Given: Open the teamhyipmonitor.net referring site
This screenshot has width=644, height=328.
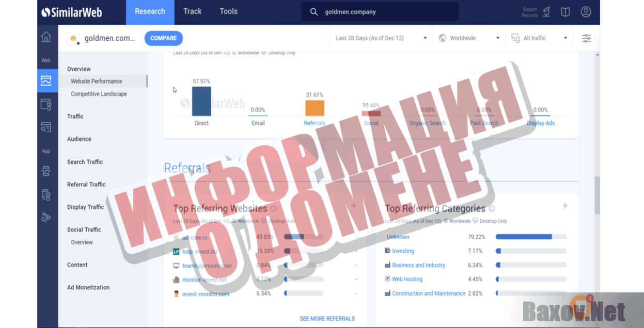Looking at the screenshot, I should click(207, 266).
